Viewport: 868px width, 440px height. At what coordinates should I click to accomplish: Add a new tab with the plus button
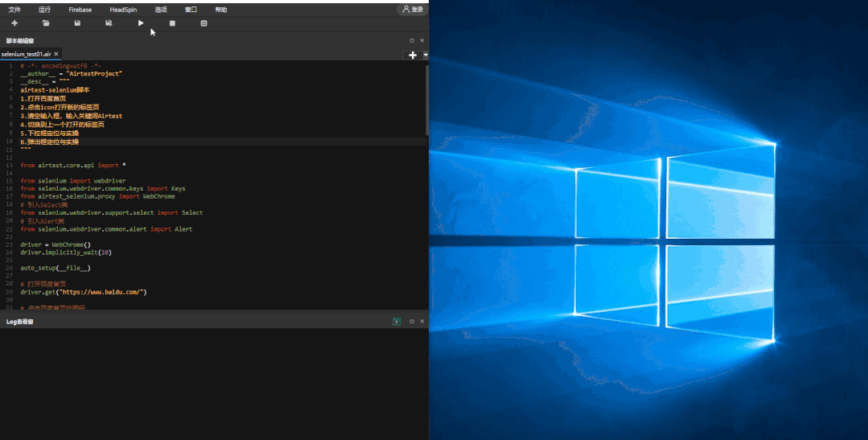coord(413,55)
